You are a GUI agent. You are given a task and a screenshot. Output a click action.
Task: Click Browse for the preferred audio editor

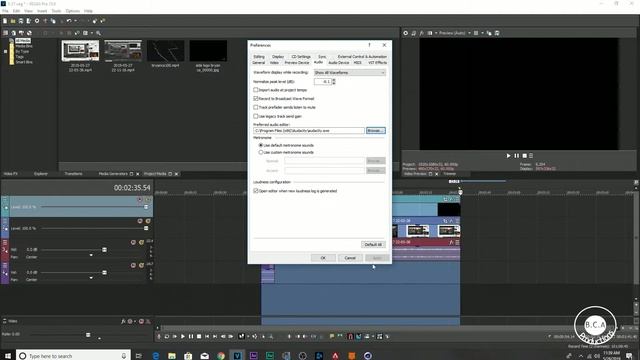click(376, 131)
